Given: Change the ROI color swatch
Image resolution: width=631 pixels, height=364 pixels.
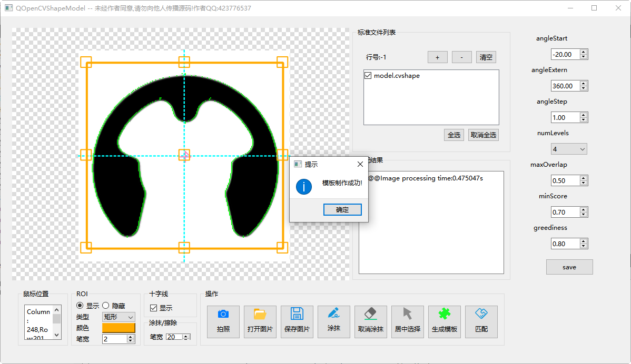Looking at the screenshot, I should pyautogui.click(x=118, y=327).
